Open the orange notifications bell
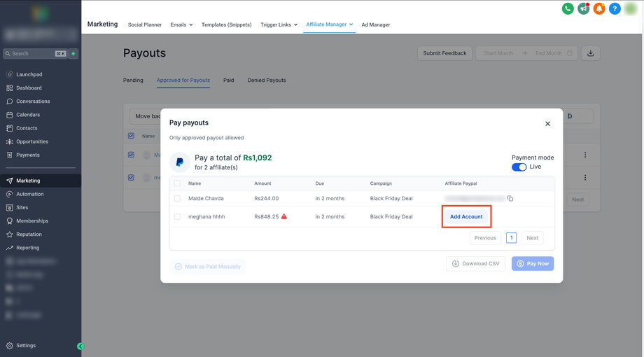Screen dimensions: 644x357 pos(599,9)
